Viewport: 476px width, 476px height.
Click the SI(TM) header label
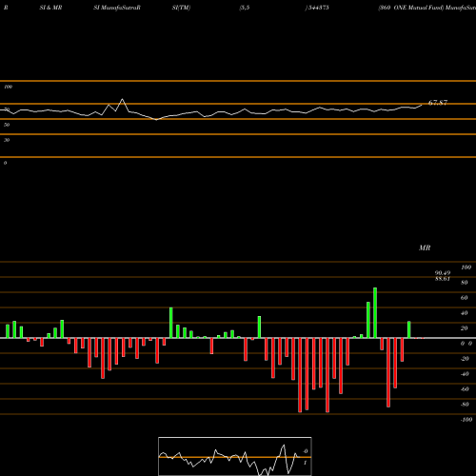(x=181, y=8)
